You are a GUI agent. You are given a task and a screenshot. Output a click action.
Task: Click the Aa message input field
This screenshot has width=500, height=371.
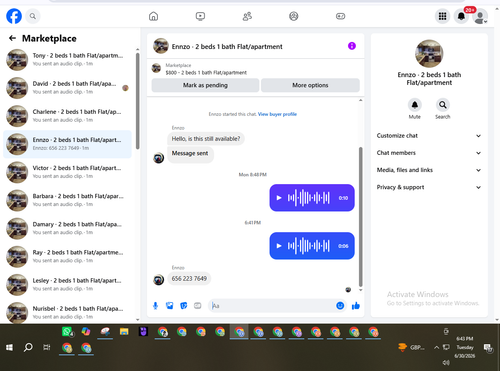[x=272, y=306]
